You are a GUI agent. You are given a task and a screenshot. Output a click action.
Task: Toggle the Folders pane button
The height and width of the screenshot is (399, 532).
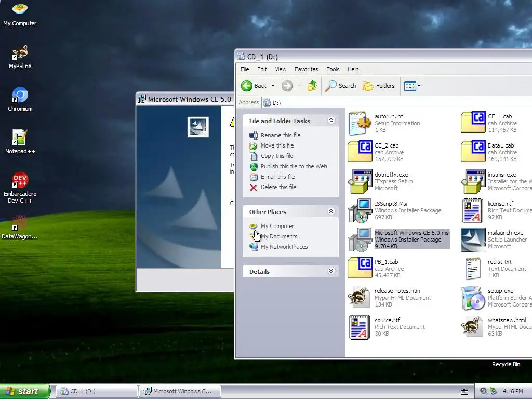(x=379, y=86)
